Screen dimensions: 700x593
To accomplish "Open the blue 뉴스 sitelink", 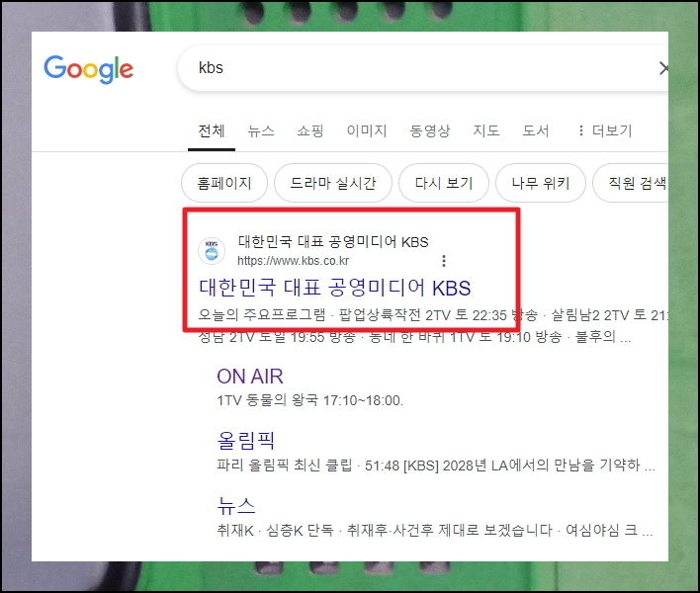I will 236,506.
